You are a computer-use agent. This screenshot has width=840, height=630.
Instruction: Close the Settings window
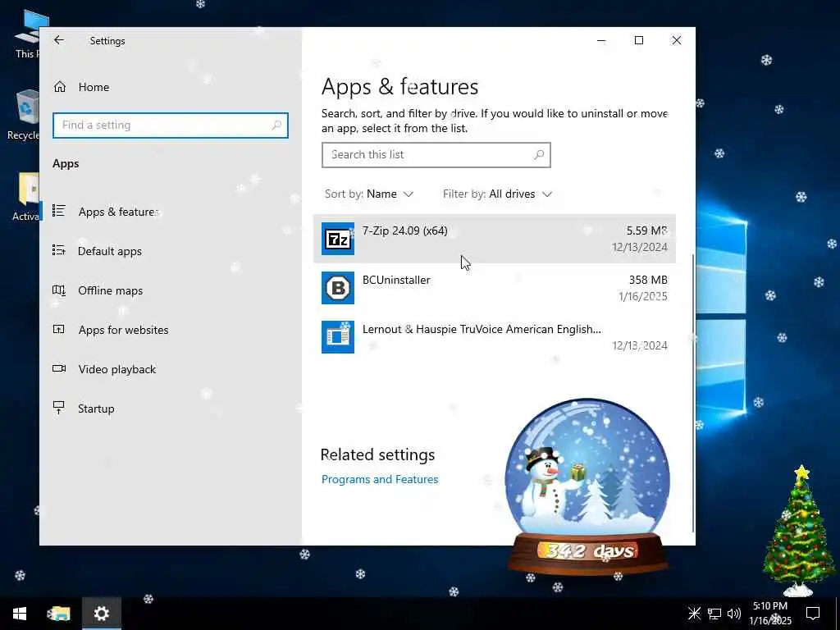coord(677,41)
